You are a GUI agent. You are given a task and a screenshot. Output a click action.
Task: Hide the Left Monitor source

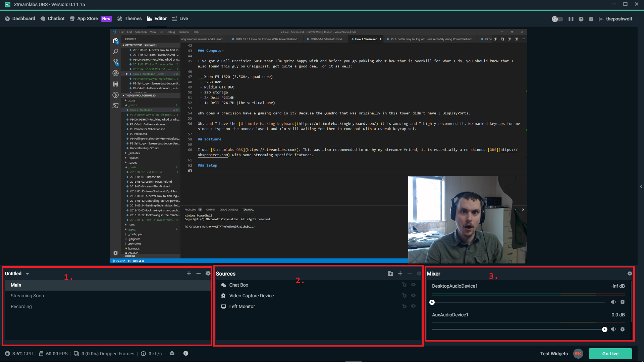(414, 306)
